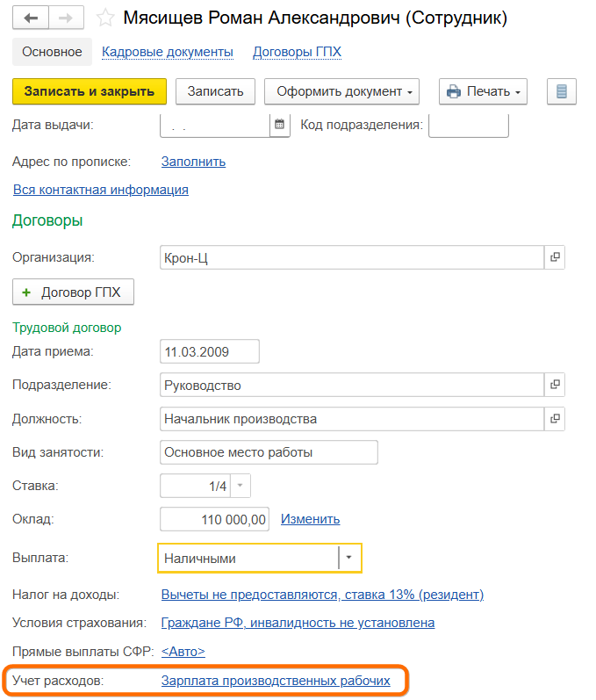Screen dimensions: 596x700
Task: Click Изменить link next to Оклад
Action: click(310, 519)
